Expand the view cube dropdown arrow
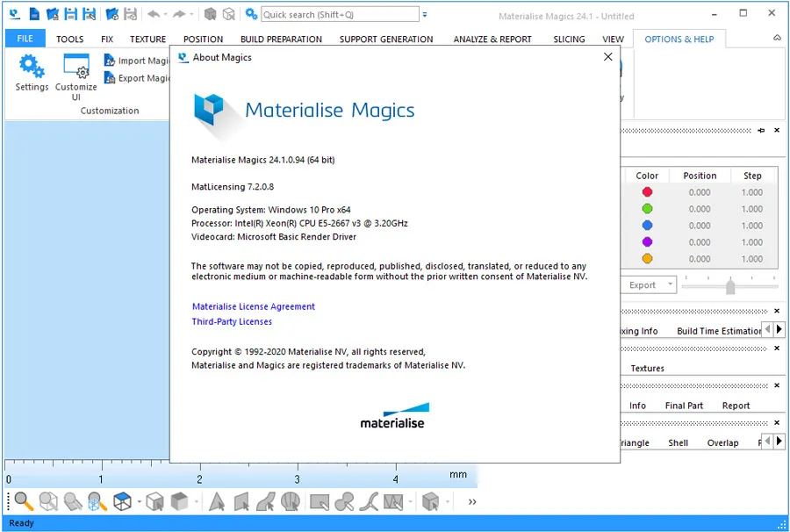 click(x=139, y=502)
